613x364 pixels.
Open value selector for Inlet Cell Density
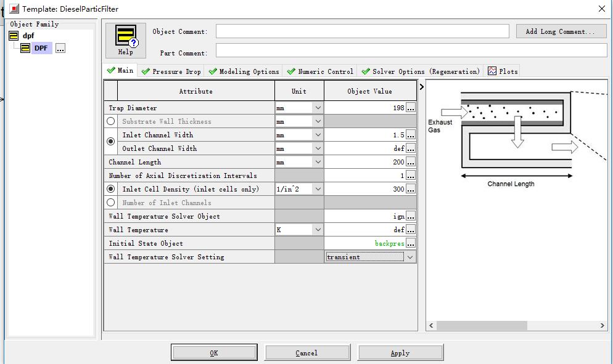point(411,189)
